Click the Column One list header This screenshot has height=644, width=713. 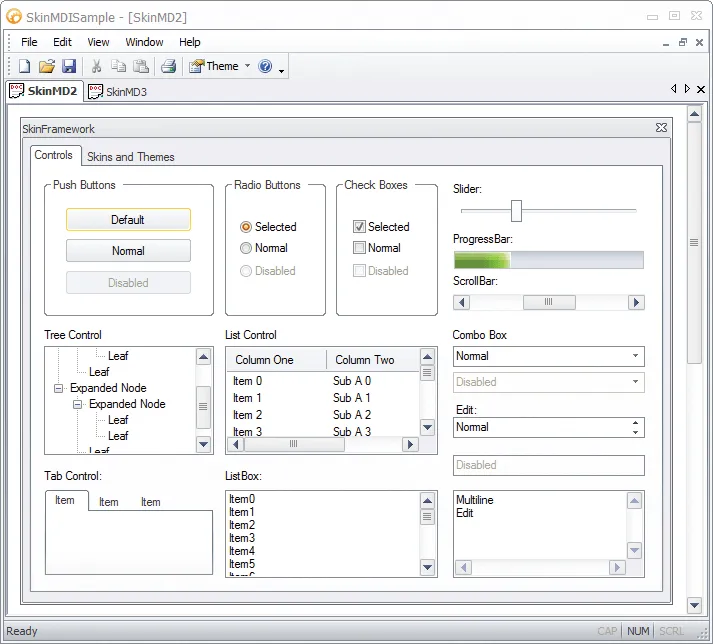click(276, 360)
